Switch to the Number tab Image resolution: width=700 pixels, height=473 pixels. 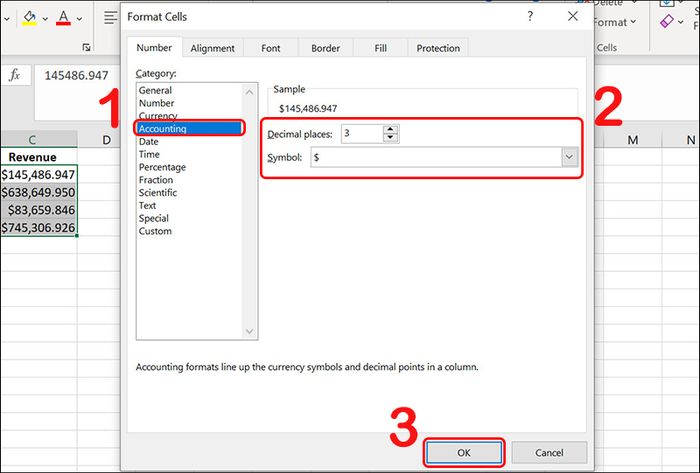pos(154,48)
